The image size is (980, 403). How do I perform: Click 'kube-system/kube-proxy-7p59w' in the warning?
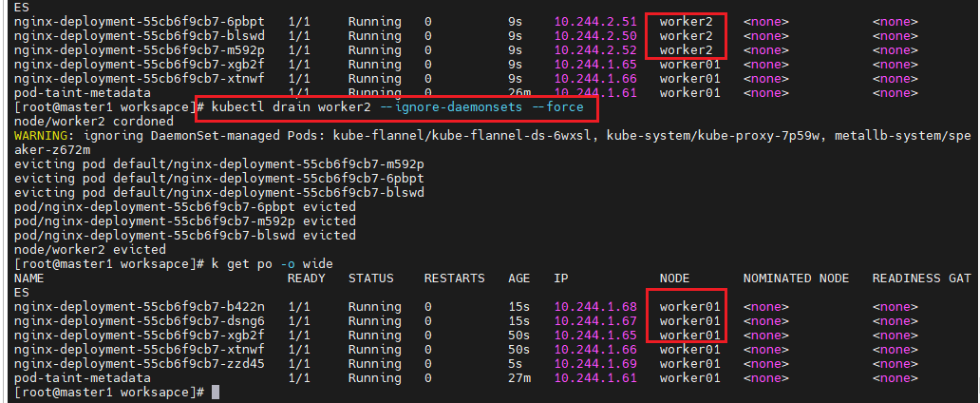pos(716,136)
